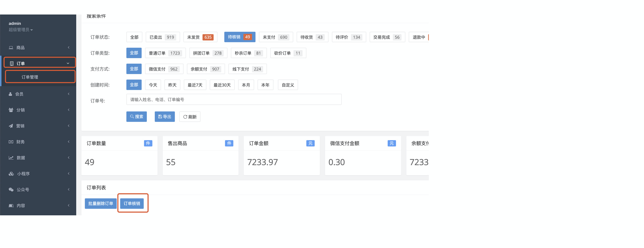Filter creation time to 本年
644x248 pixels.
266,85
